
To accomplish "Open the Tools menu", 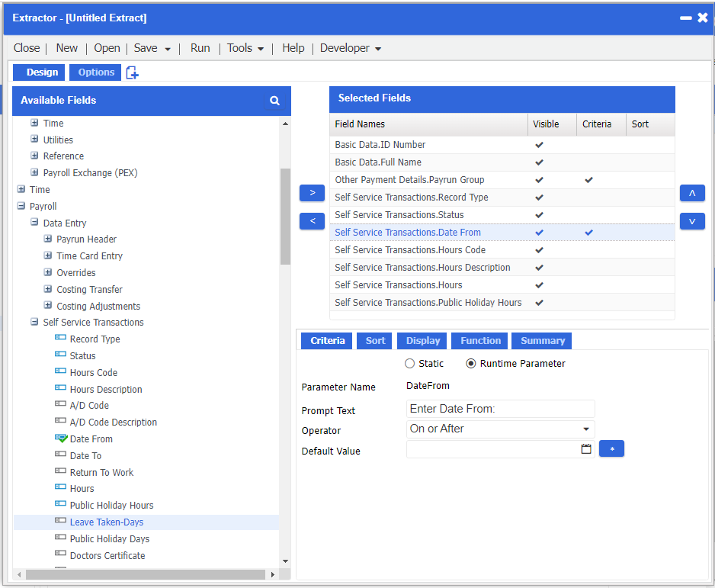I will pos(245,48).
